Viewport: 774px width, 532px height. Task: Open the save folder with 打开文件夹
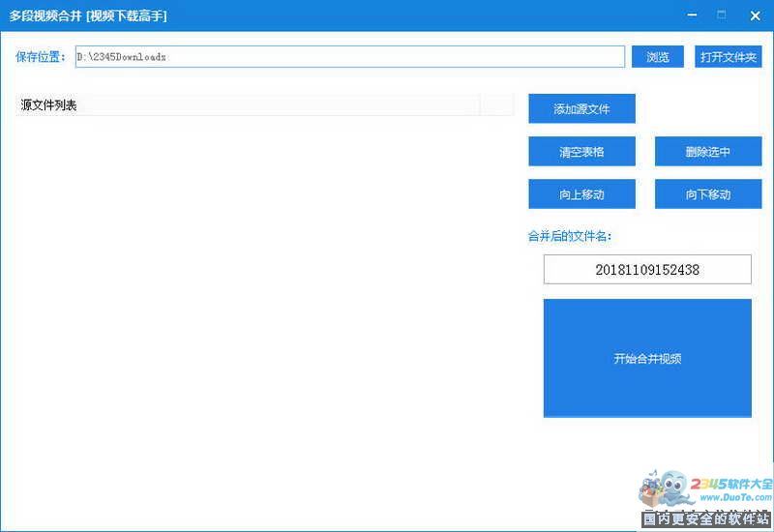(x=728, y=57)
